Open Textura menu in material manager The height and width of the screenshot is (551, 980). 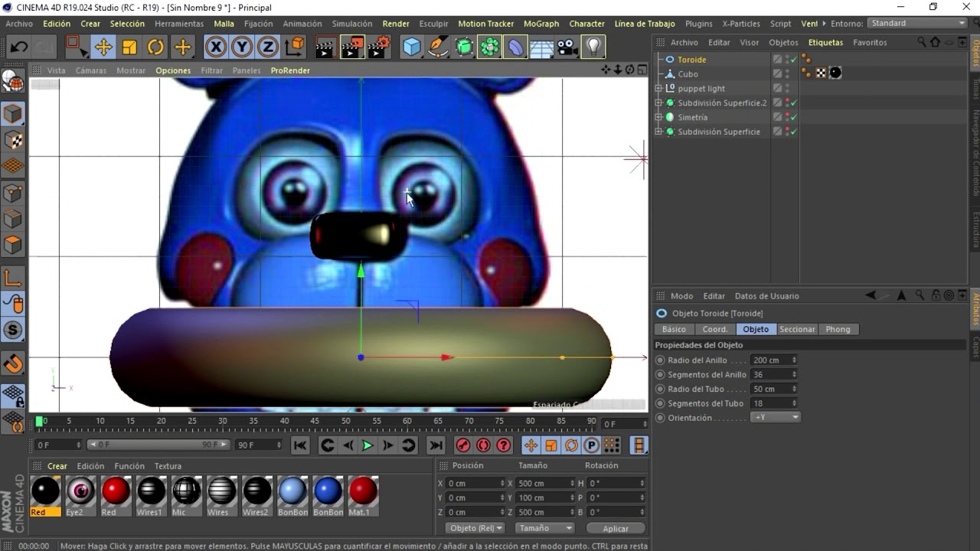(x=168, y=466)
